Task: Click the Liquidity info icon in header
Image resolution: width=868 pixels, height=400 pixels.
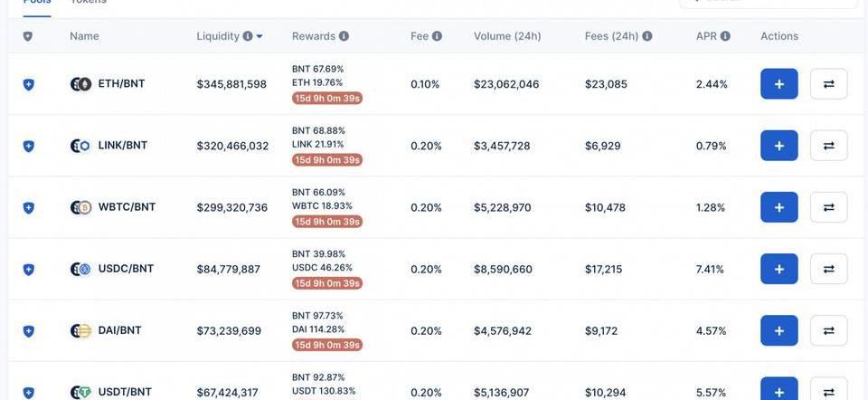Action: click(x=248, y=36)
